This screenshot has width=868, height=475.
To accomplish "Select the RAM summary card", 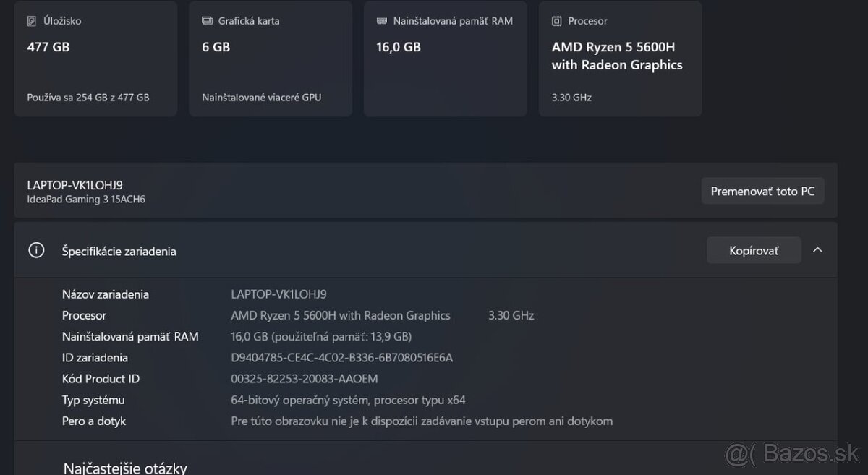I will (444, 58).
